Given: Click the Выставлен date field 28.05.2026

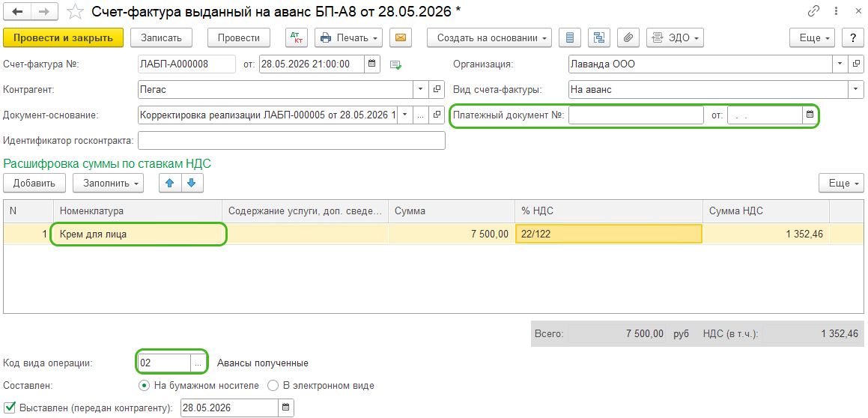Looking at the screenshot, I should (230, 408).
